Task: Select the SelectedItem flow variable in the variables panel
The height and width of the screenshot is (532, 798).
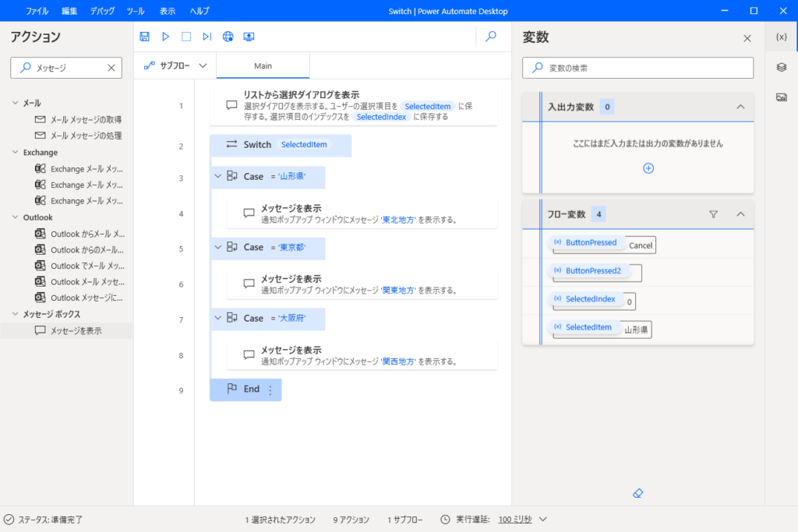Action: 584,327
